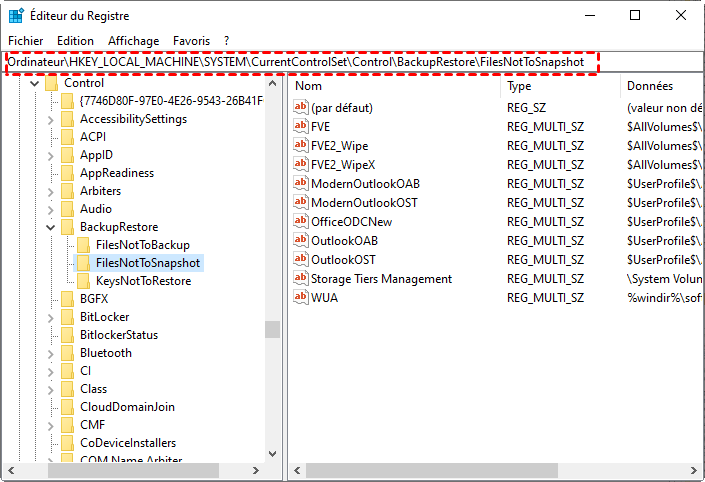This screenshot has width=705, height=482.
Task: Expand the CI key
Action: [50, 371]
